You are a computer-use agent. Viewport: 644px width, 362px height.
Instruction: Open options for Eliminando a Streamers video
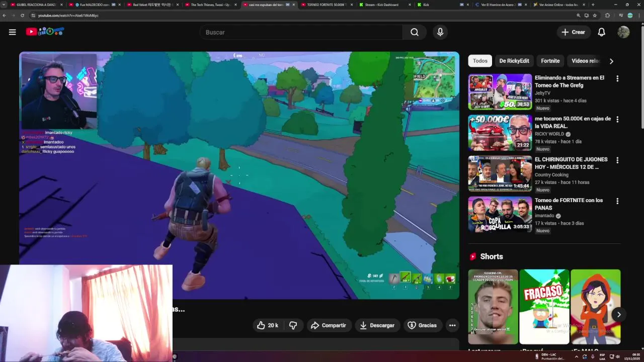(x=617, y=78)
